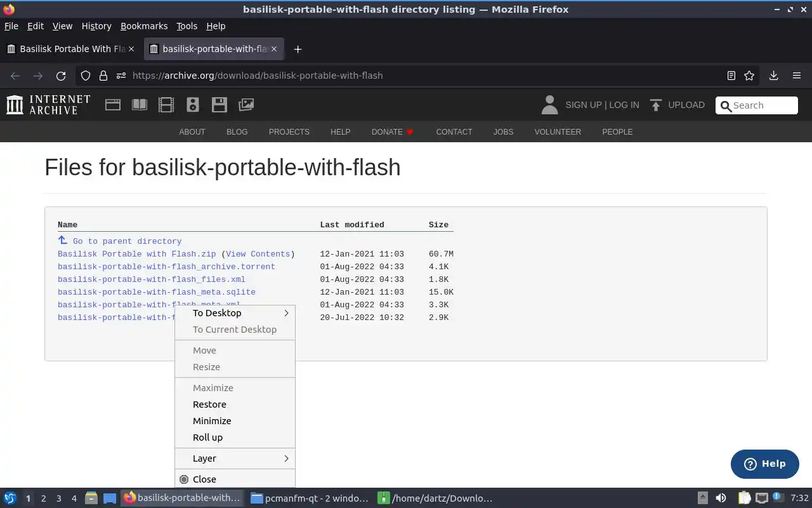This screenshot has height=508, width=812.
Task: Show site security via padlock icon
Action: coord(103,76)
